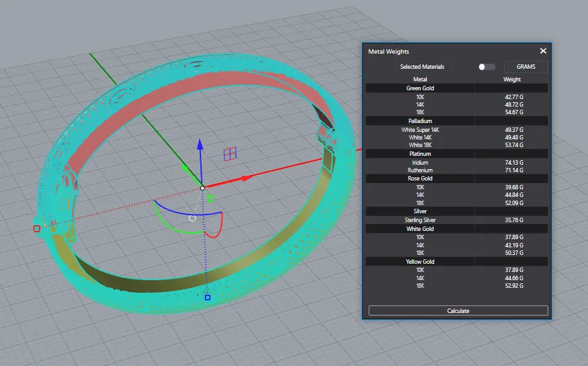Click the Weight column header
This screenshot has width=588, height=366.
(512, 80)
